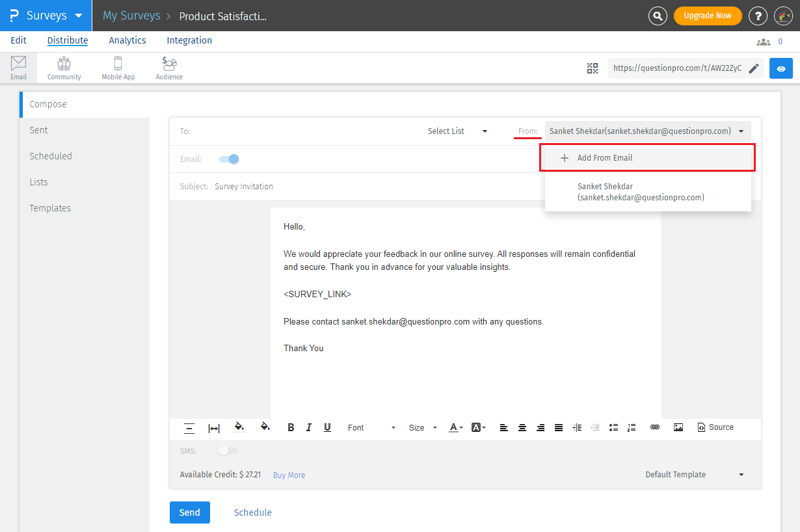Select Add From Email option

click(647, 158)
